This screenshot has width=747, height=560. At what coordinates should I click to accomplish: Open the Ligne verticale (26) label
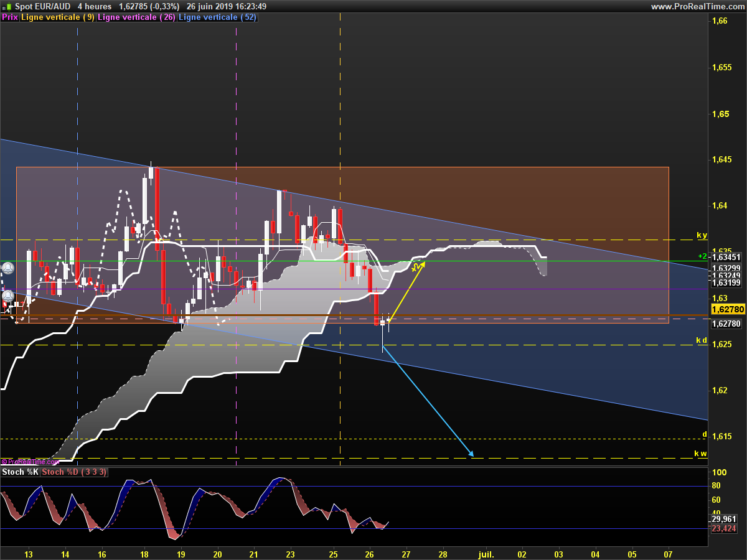(137, 17)
